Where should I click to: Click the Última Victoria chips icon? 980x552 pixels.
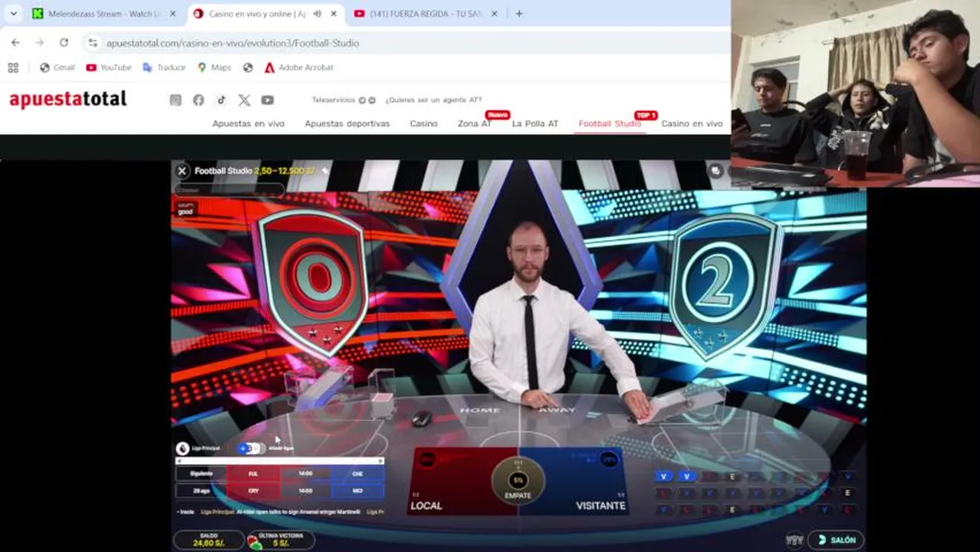coord(254,541)
